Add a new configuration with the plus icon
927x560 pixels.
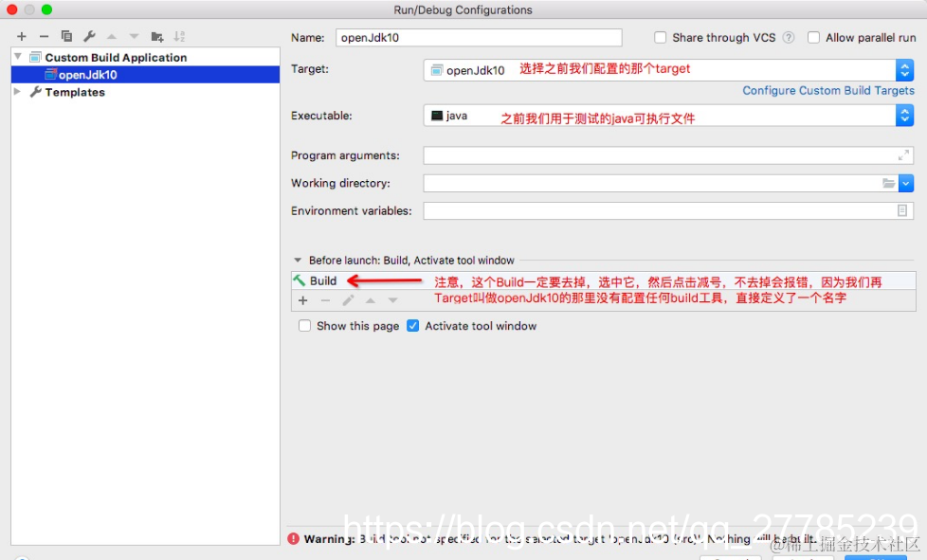[22, 37]
